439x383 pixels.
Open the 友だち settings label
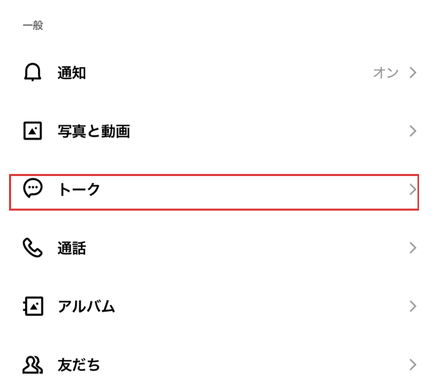pos(79,365)
